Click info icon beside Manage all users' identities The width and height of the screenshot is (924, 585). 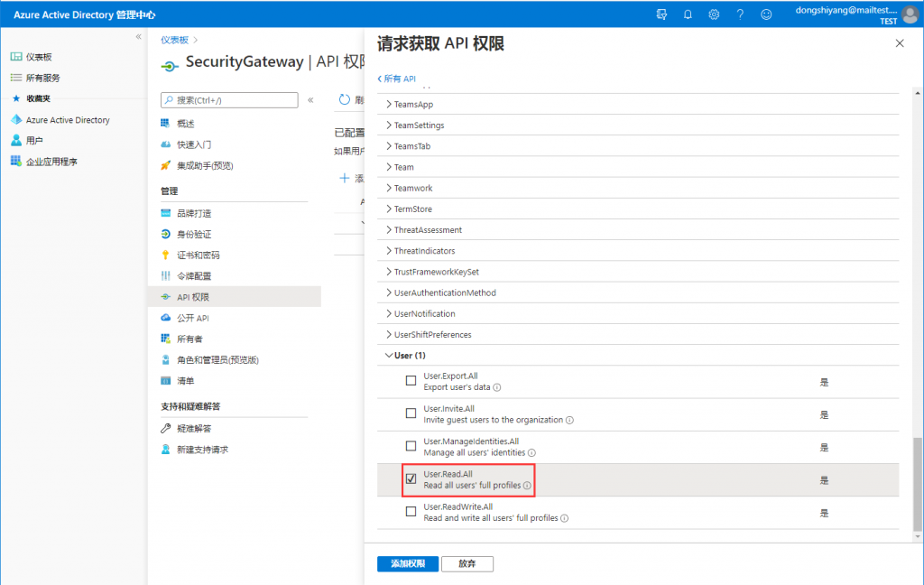(x=531, y=453)
